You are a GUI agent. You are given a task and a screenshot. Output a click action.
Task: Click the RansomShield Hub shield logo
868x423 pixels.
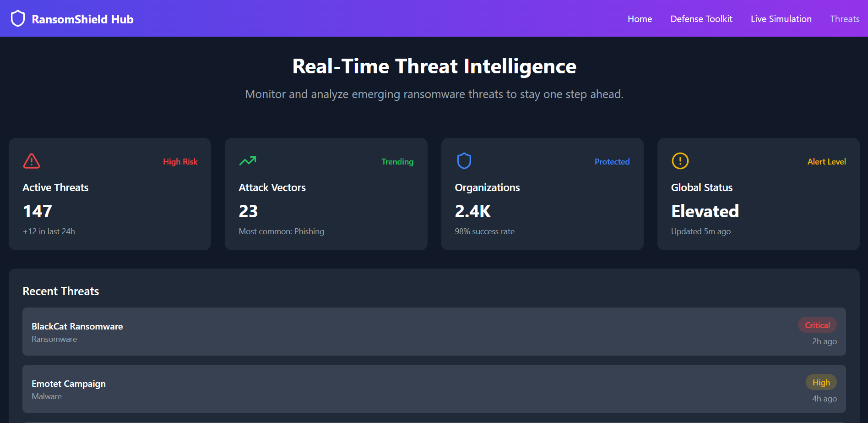point(17,18)
